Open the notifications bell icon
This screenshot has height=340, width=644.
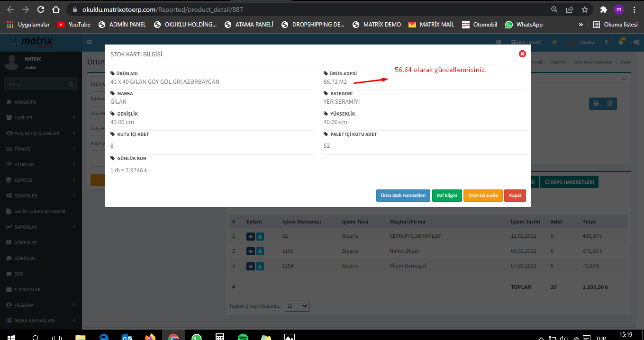pos(621,42)
